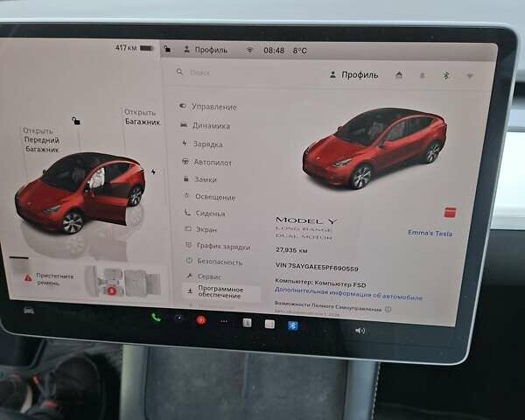This screenshot has height=420, width=525.
Task: Select the Замки padlock icon
Action: point(185,178)
